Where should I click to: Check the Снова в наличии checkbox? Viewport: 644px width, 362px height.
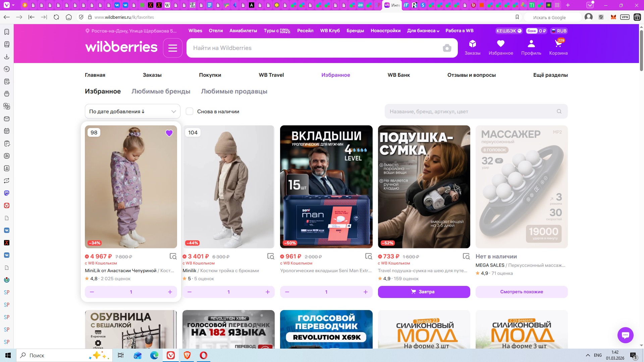190,112
